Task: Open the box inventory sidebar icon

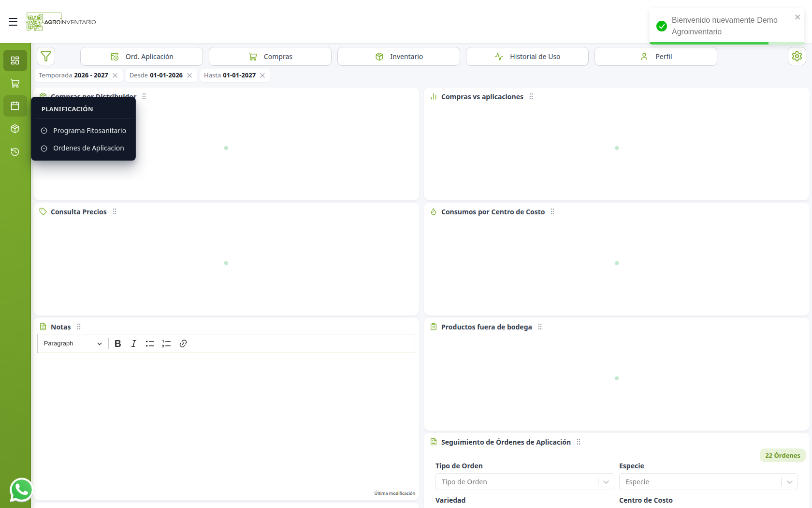Action: click(15, 129)
